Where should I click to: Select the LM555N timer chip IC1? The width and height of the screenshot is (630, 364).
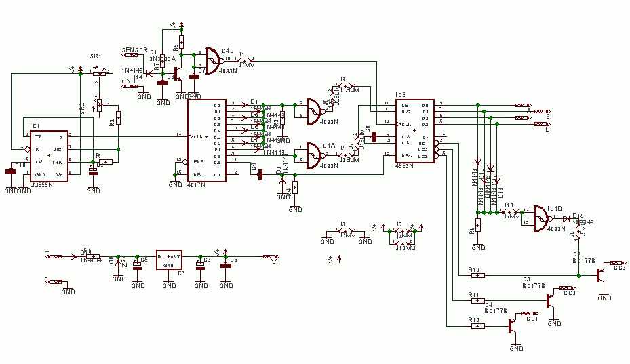(47, 154)
